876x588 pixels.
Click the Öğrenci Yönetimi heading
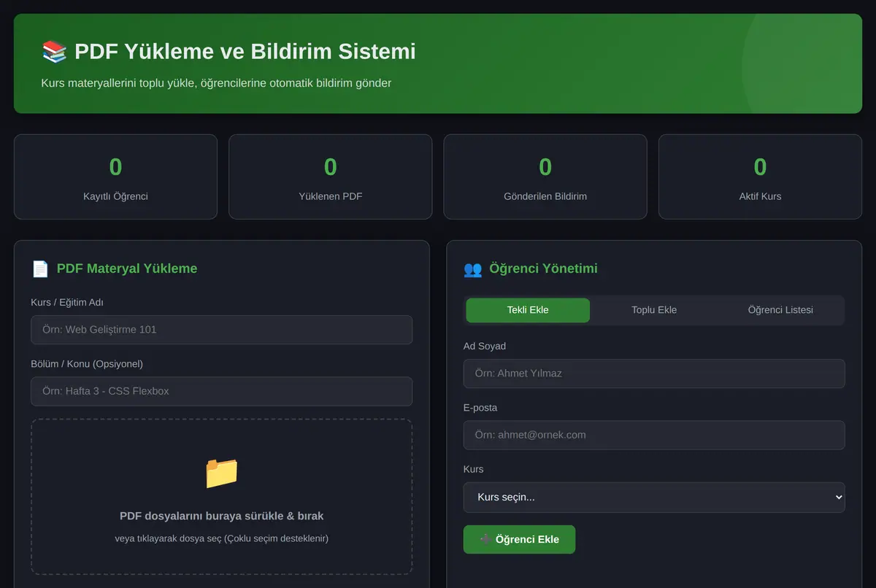543,268
